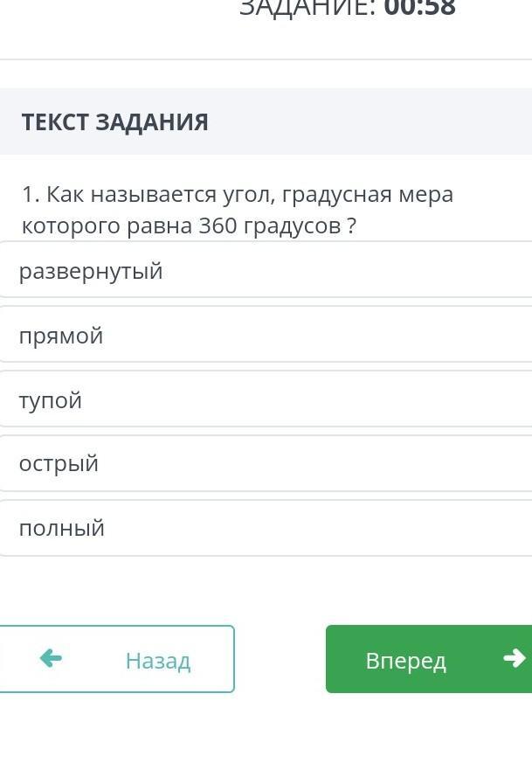Click the left arrow icon on Назад
The width and height of the screenshot is (532, 763).
(x=51, y=659)
